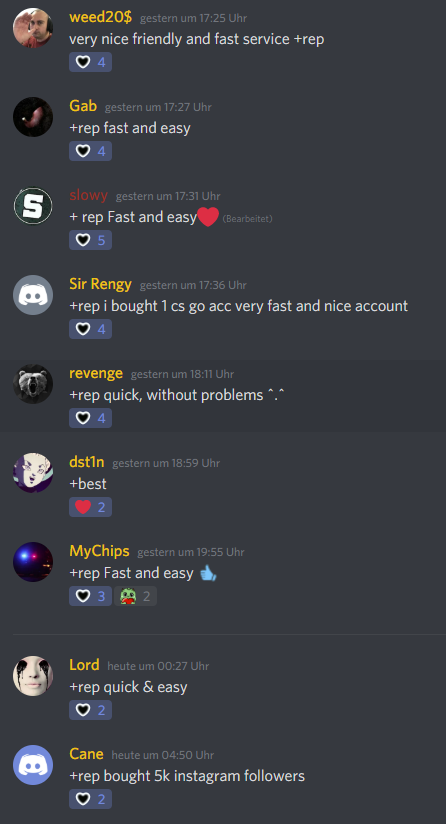Click the red username slowy
The width and height of the screenshot is (446, 824).
tap(88, 195)
